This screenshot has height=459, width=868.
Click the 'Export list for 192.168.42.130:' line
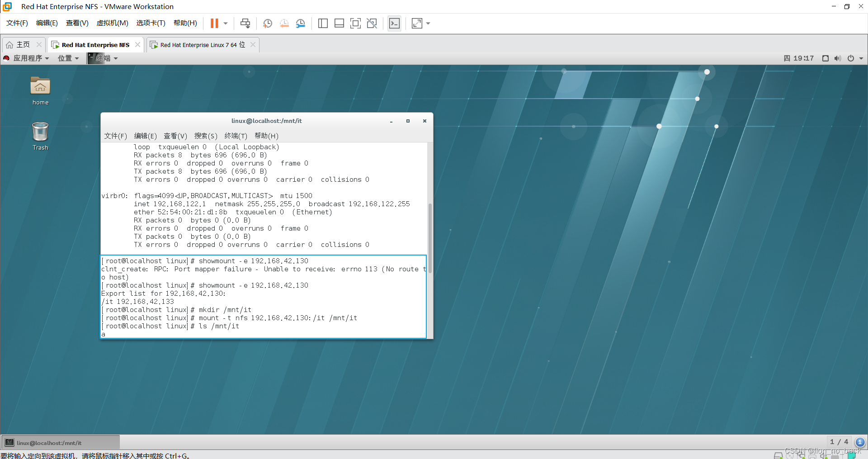click(163, 293)
